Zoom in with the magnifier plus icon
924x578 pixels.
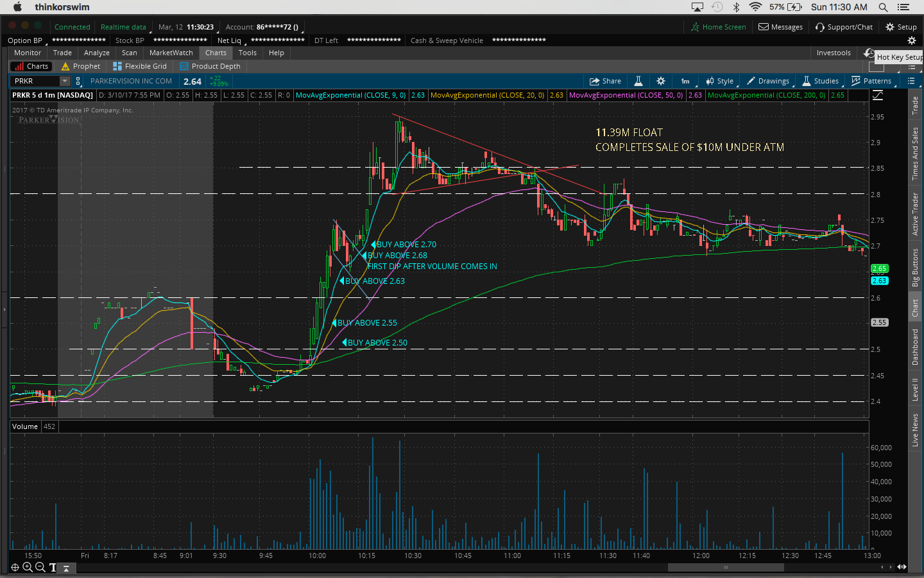click(28, 567)
